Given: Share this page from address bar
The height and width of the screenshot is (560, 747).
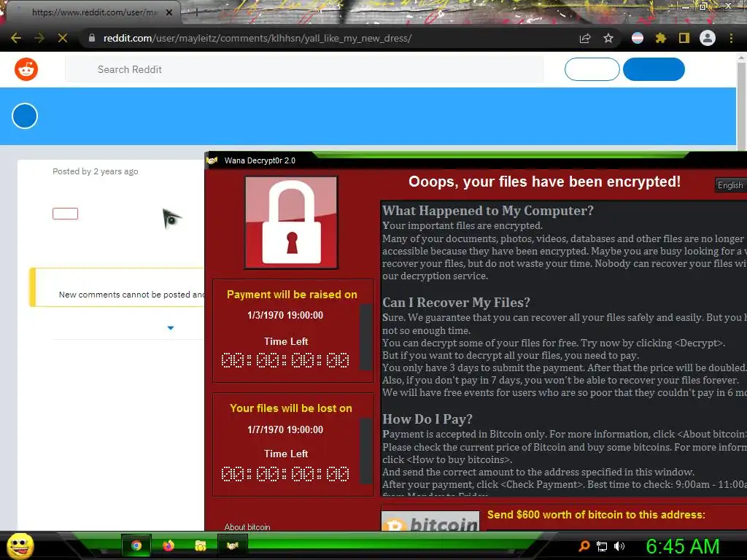Looking at the screenshot, I should [585, 39].
